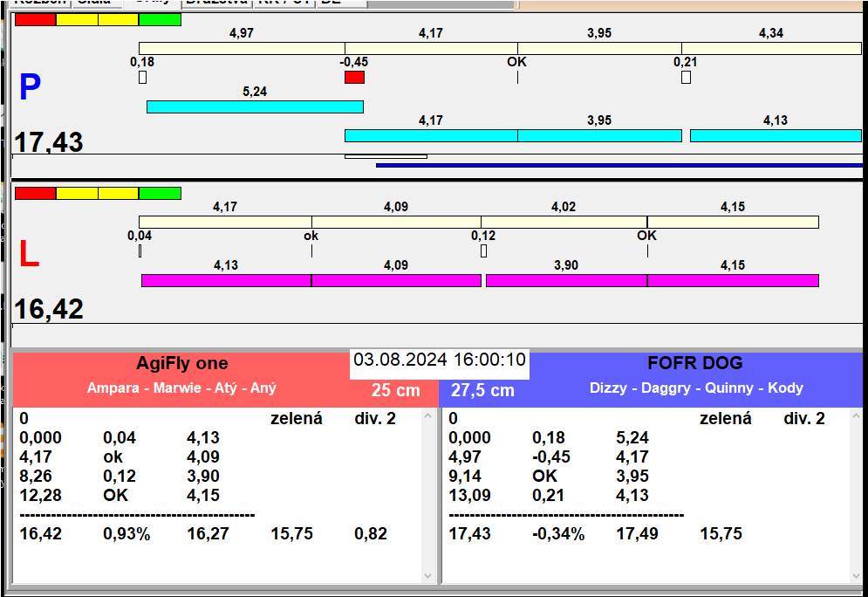Click the green start light in lane L
Screen dimensions: 868x597
pos(160,193)
